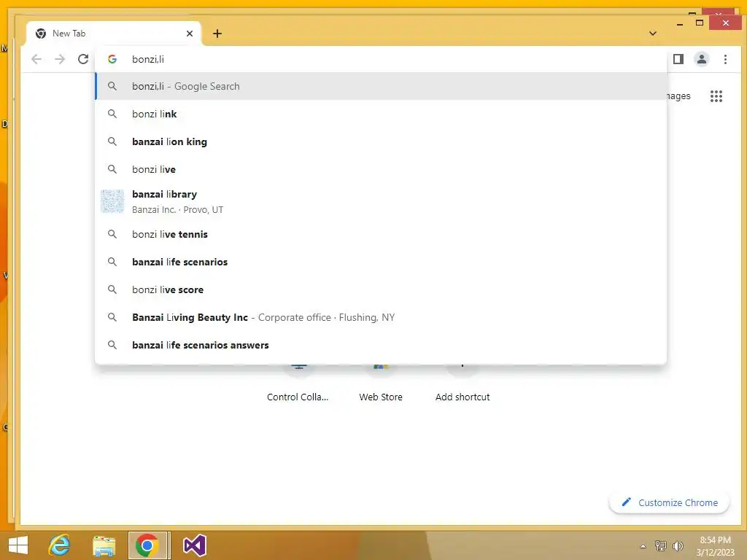Image resolution: width=747 pixels, height=560 pixels.
Task: Show hidden tray icons arrow
Action: pyautogui.click(x=643, y=546)
